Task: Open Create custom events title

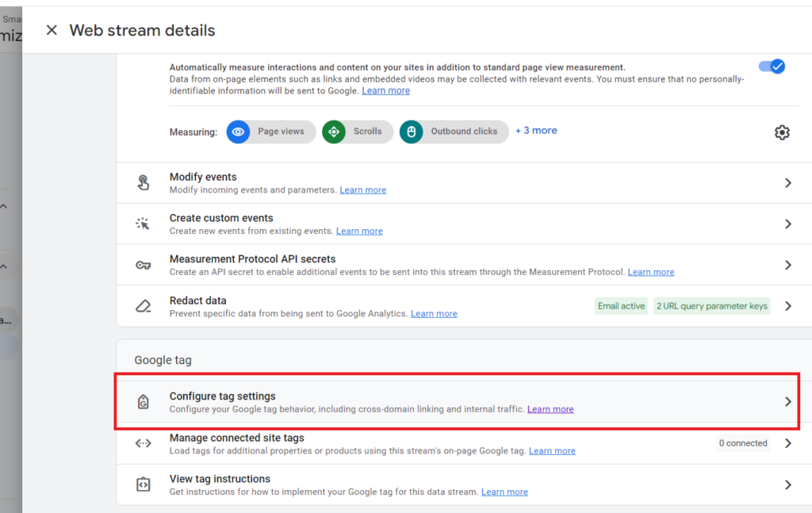Action: click(221, 218)
